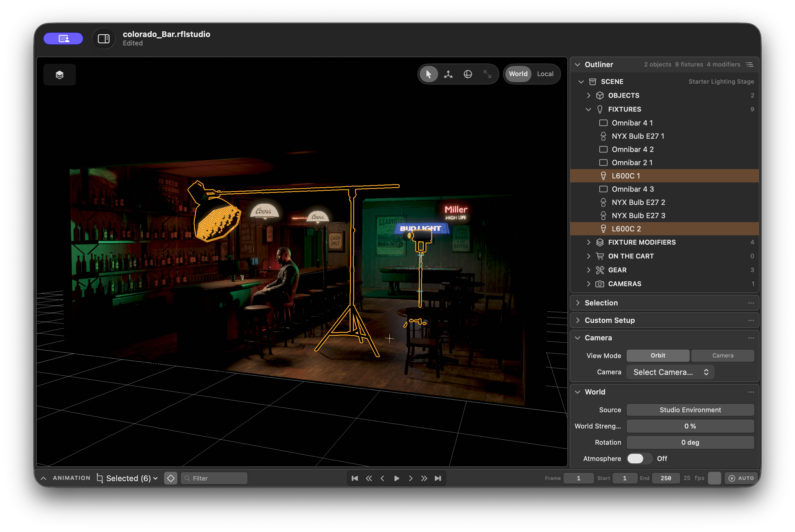The width and height of the screenshot is (795, 532).
Task: Open the Outliner list options icon
Action: pyautogui.click(x=750, y=64)
